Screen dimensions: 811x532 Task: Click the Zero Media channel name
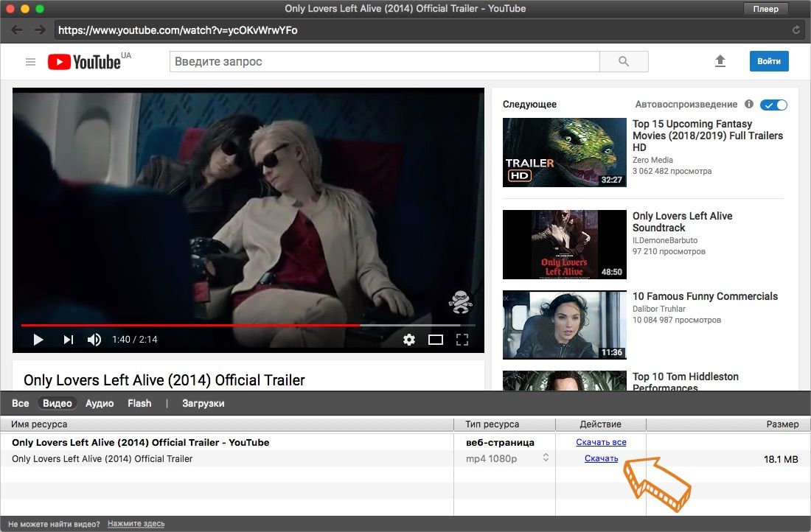point(652,160)
